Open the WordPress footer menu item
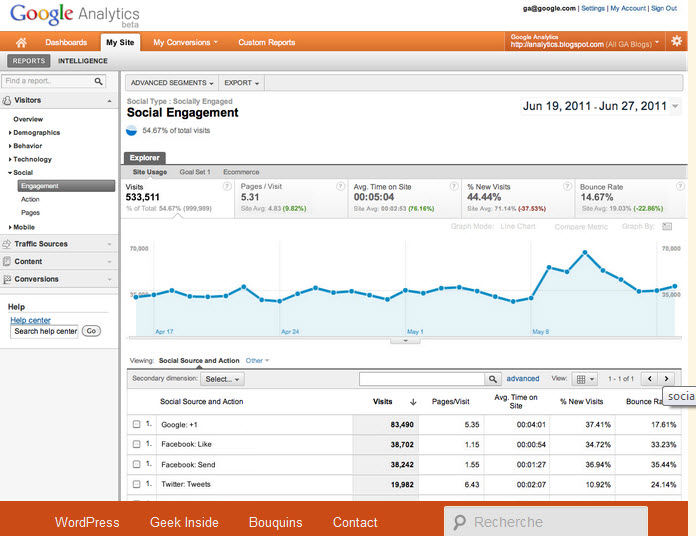The height and width of the screenshot is (536, 696). point(87,522)
